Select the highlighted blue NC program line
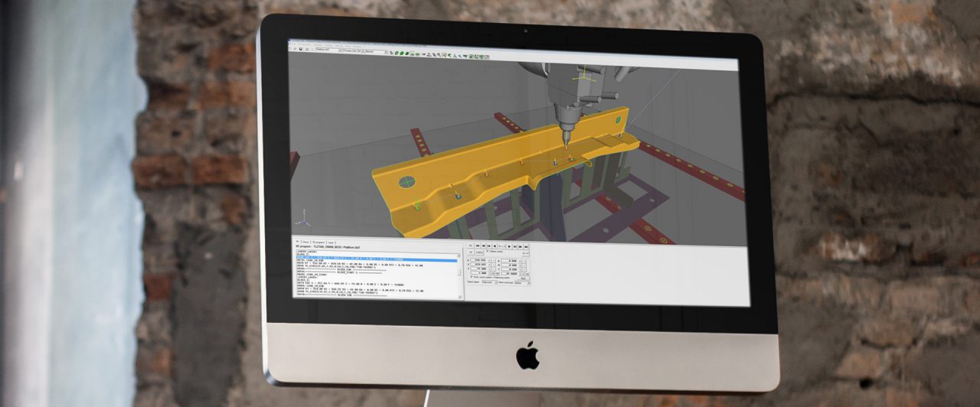 coord(377,259)
